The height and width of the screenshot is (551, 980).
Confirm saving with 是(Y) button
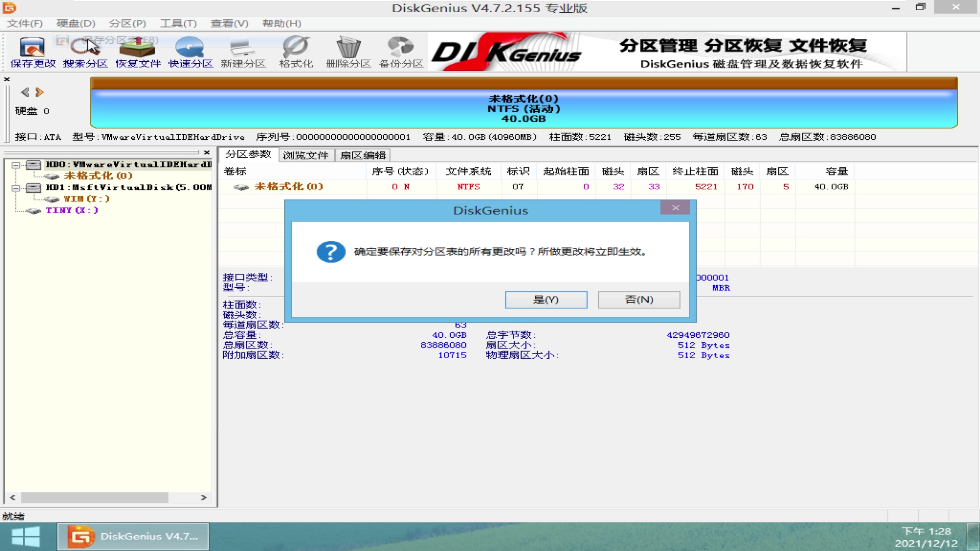546,299
